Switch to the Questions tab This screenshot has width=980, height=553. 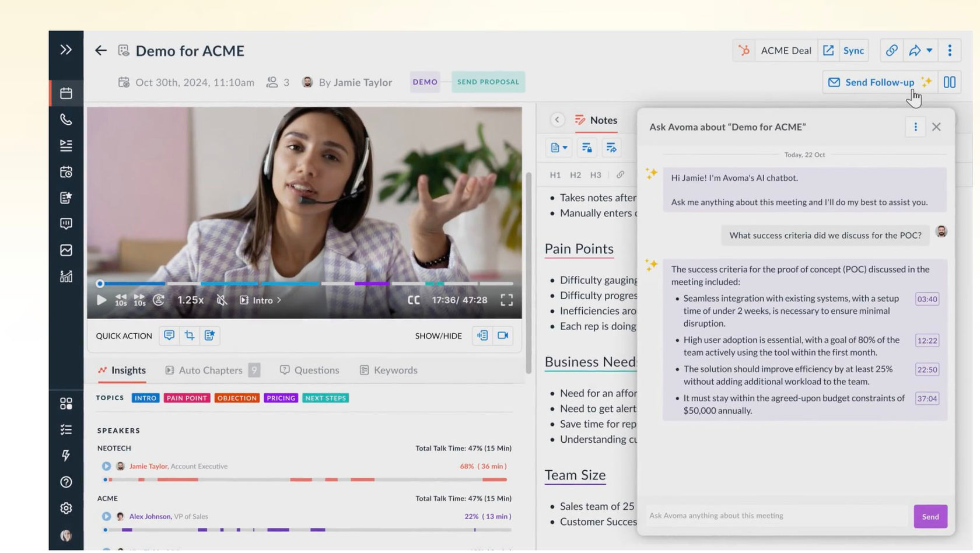pyautogui.click(x=310, y=370)
